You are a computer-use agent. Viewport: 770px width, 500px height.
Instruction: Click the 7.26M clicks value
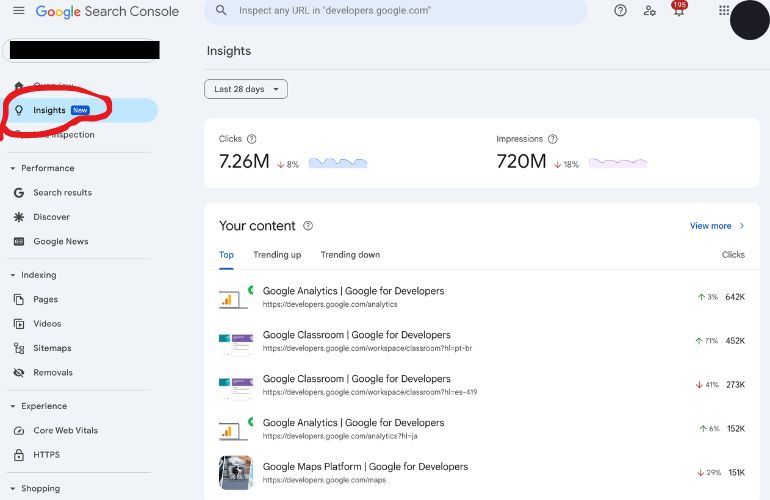[244, 161]
